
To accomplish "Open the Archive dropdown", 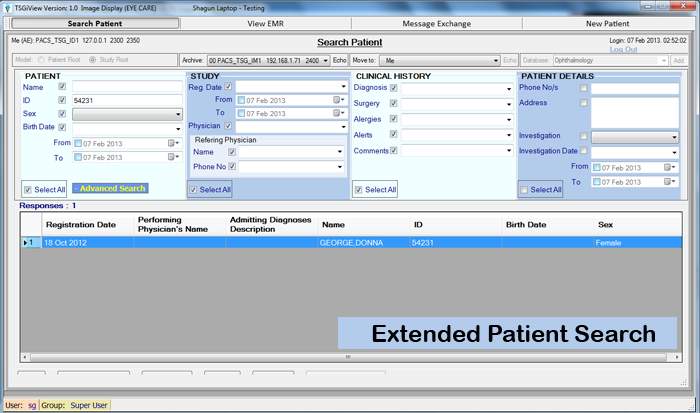I will pyautogui.click(x=268, y=60).
